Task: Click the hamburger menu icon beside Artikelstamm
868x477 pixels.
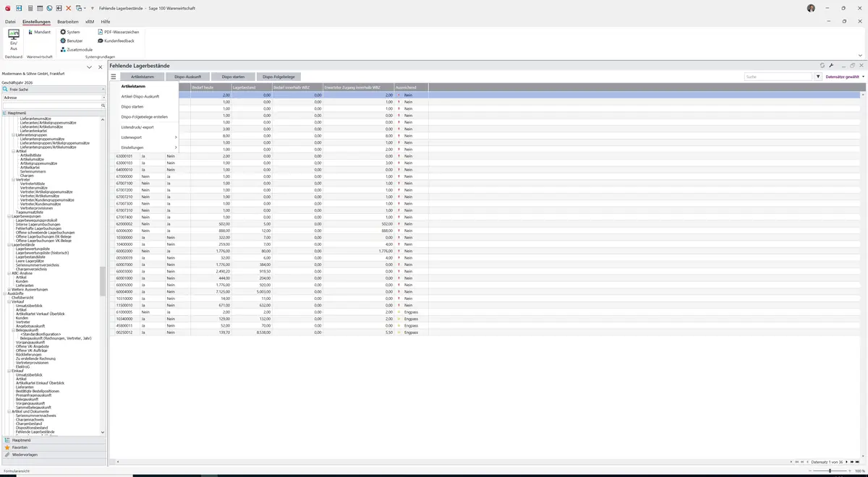Action: (x=114, y=77)
